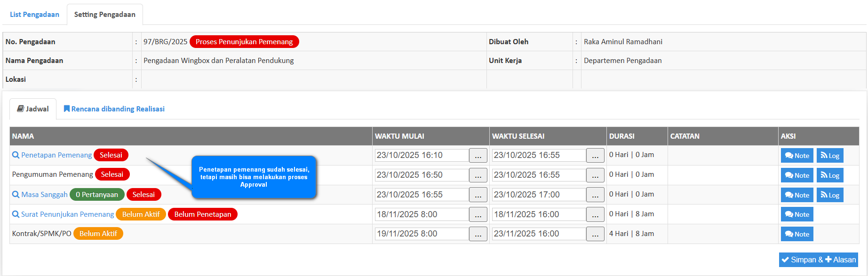Click Note button for Kontrak/SPMK/PO row
This screenshot has width=868, height=276.
click(796, 234)
